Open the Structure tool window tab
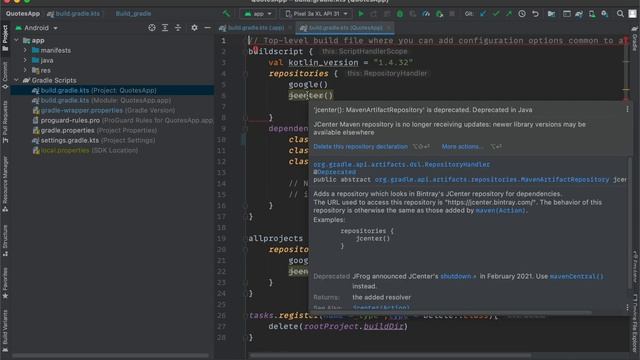This screenshot has height=360, width=640. (x=5, y=241)
